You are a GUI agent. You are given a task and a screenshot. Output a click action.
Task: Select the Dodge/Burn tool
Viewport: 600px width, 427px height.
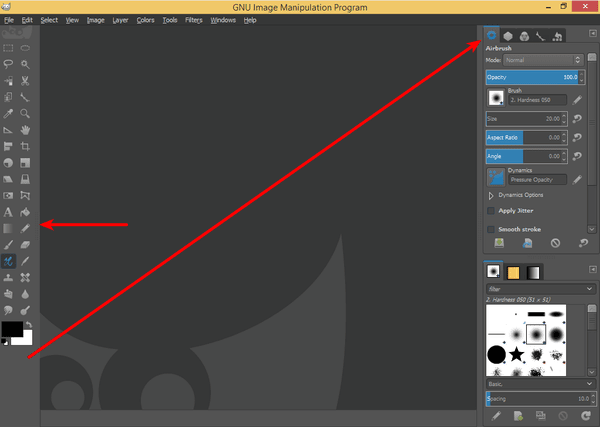[x=25, y=310]
